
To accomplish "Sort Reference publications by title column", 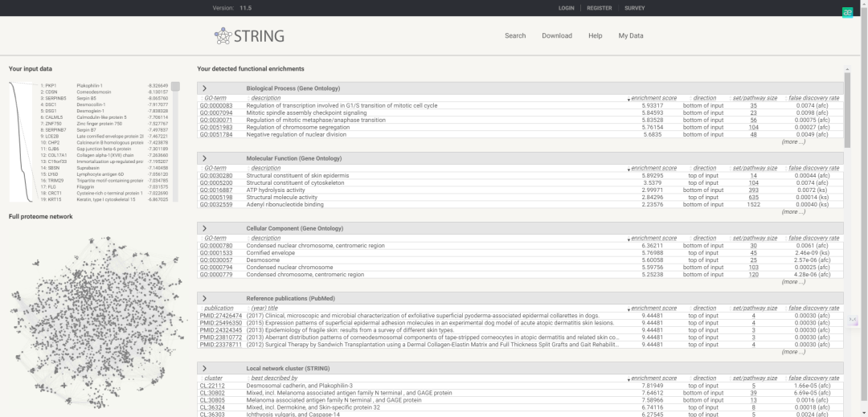I will [264, 308].
